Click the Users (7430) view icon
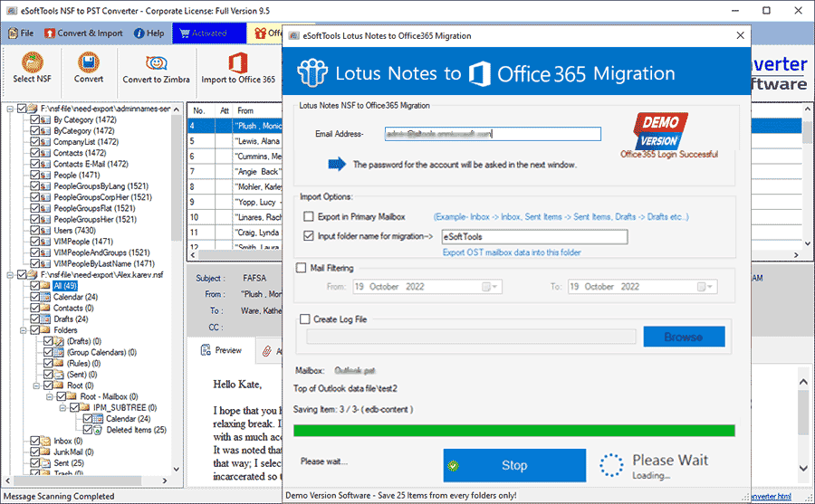 click(46, 230)
